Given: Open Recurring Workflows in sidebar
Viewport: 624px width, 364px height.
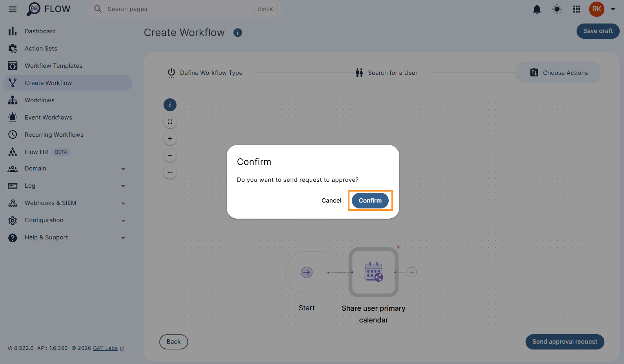Looking at the screenshot, I should click(68, 135).
